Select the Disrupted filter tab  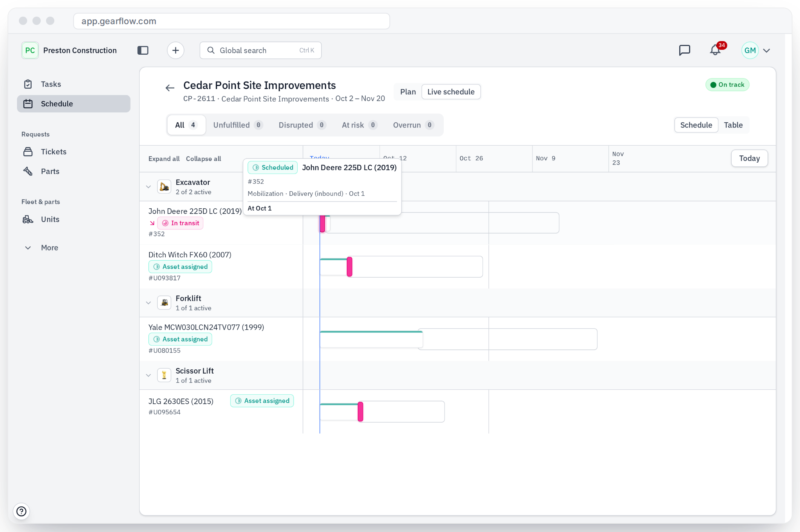coord(302,125)
